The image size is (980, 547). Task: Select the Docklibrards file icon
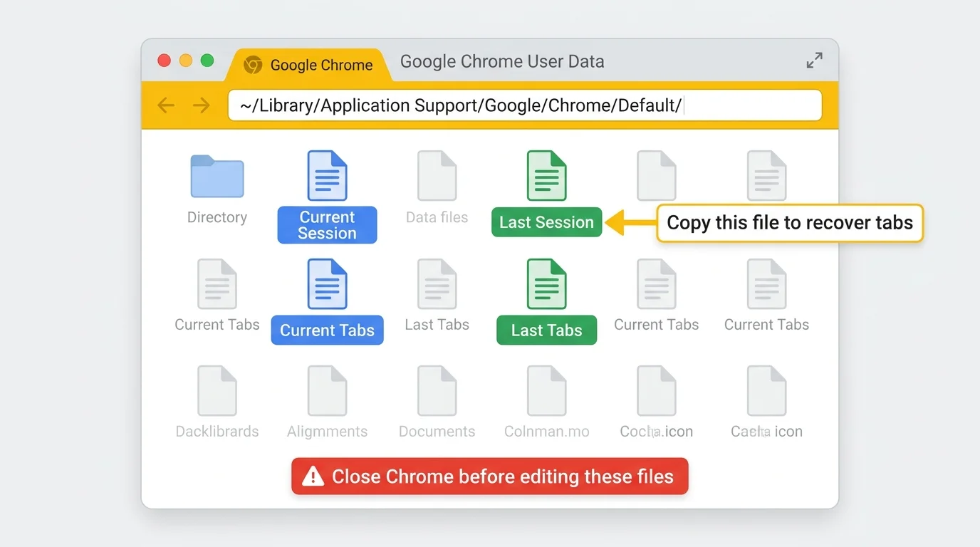pos(217,390)
